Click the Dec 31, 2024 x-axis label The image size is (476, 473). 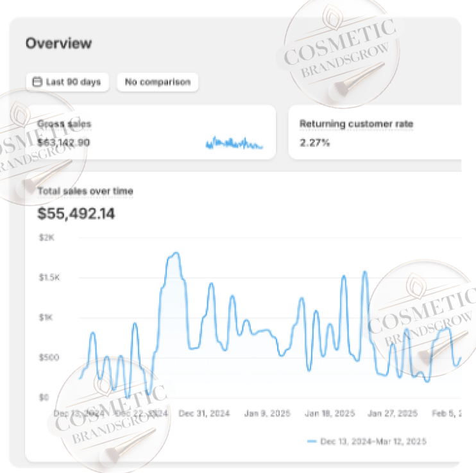coord(203,414)
